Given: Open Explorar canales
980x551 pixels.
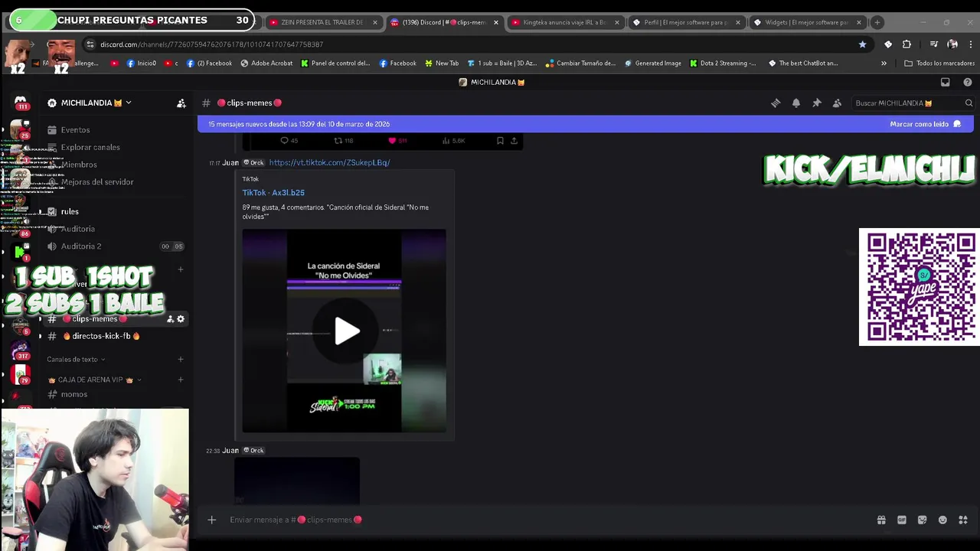Looking at the screenshot, I should tap(90, 147).
